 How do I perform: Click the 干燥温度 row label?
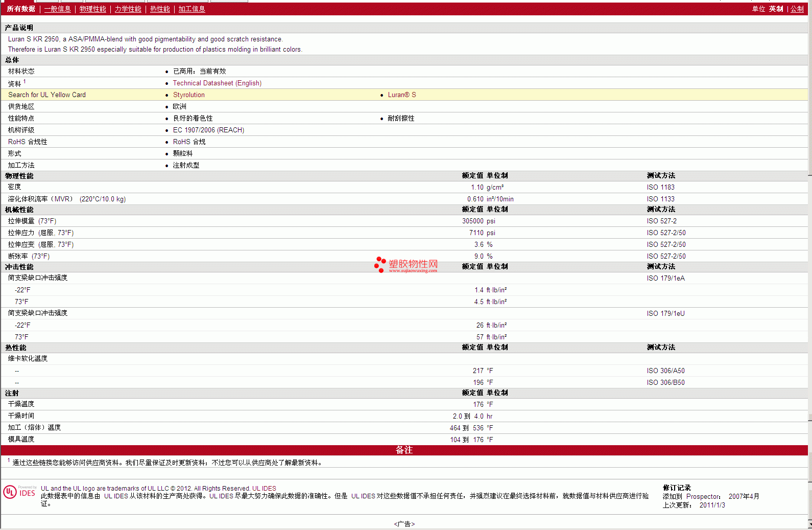[21, 404]
